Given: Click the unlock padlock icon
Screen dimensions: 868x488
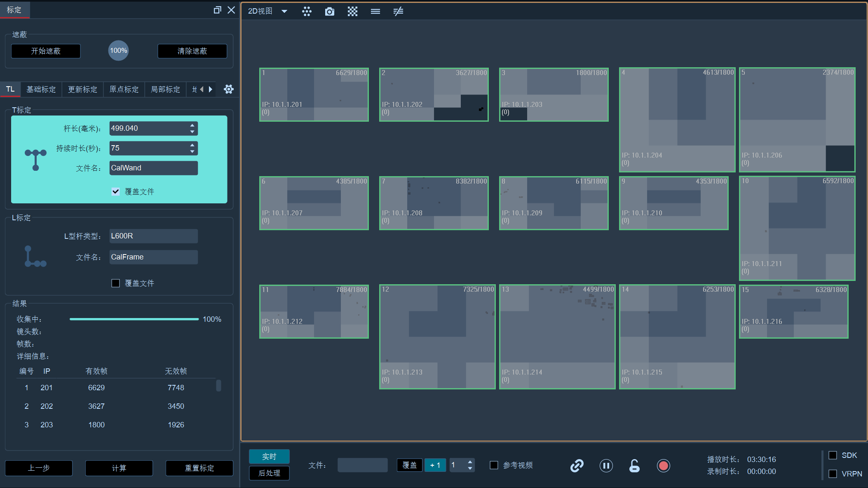Looking at the screenshot, I should 634,466.
